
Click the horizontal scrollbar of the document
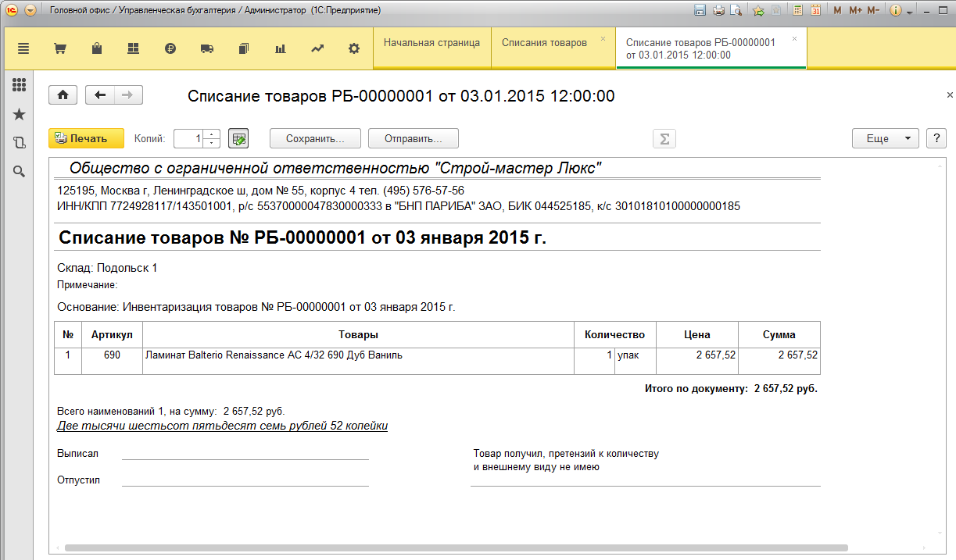coord(456,548)
